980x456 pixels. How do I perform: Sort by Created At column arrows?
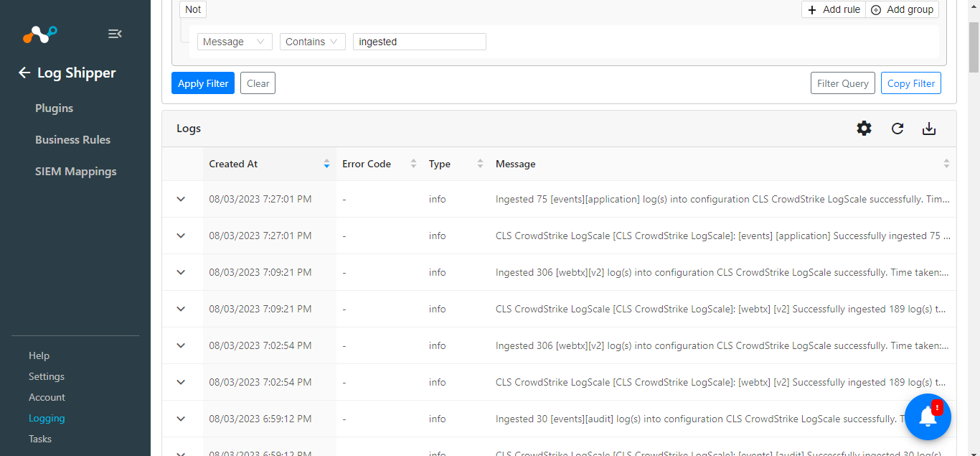pos(327,164)
